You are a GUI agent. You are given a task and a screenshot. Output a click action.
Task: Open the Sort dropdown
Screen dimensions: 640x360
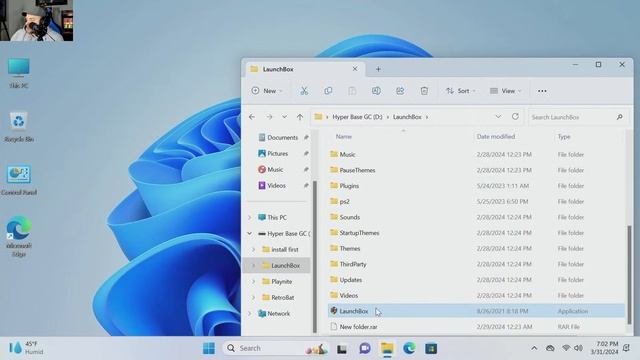461,91
